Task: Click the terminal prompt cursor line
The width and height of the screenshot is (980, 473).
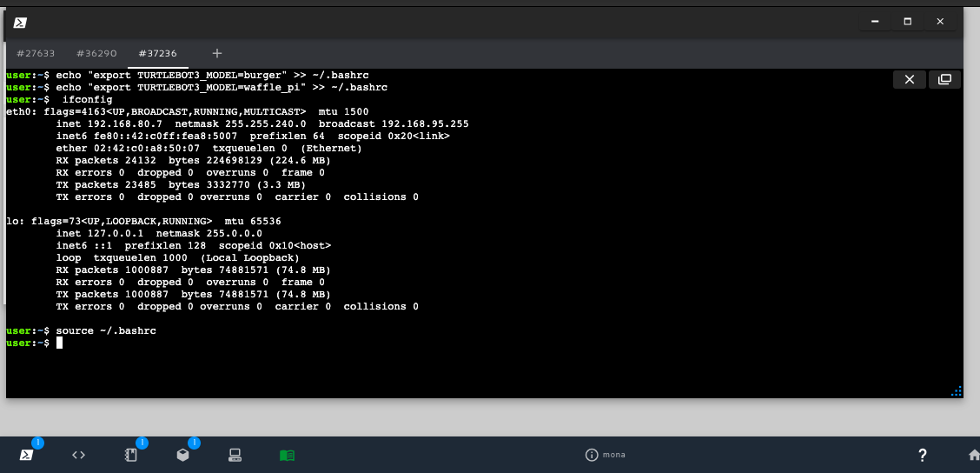Action: (x=35, y=343)
